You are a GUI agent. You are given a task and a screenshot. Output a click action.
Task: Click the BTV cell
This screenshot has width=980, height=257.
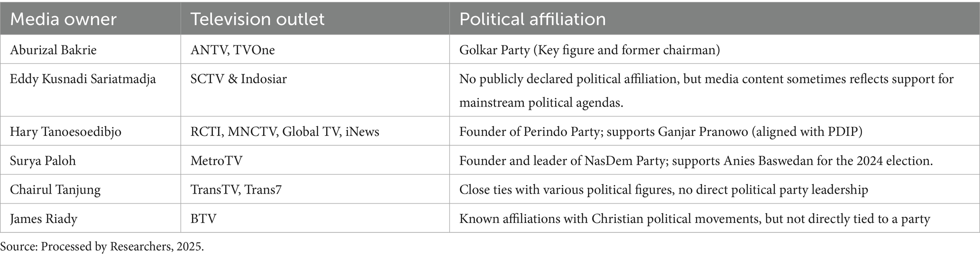tap(203, 219)
